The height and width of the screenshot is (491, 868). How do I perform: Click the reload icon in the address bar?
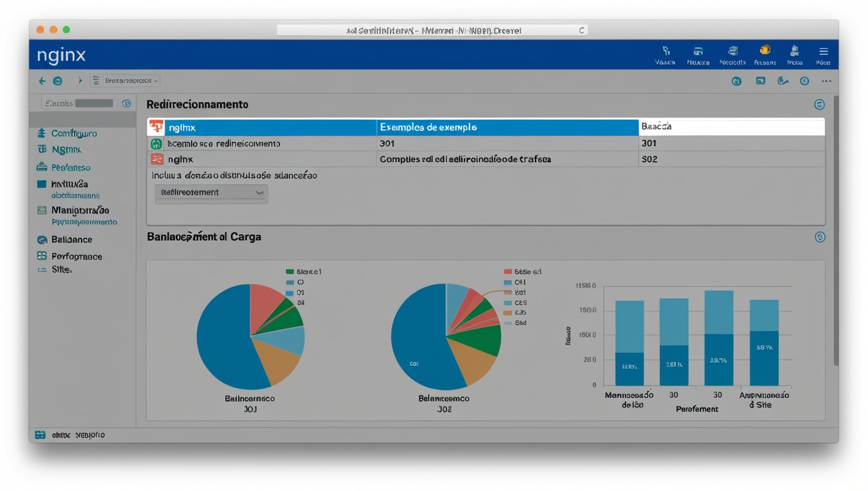point(581,30)
